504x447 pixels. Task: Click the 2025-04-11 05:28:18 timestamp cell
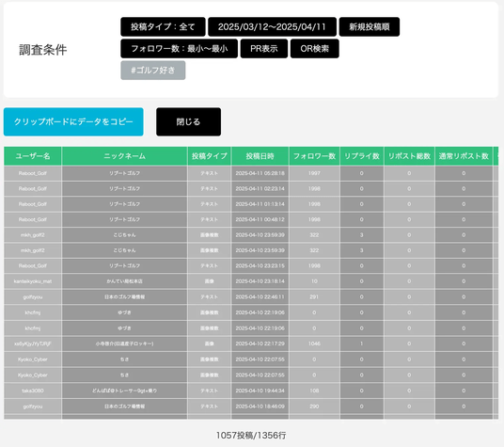coord(260,173)
